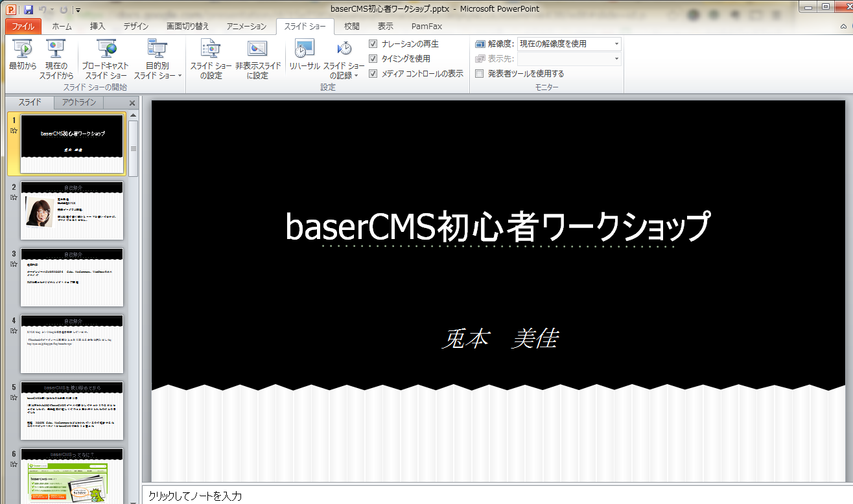Select slide 3 thumbnail
The height and width of the screenshot is (504, 853).
coord(72,277)
